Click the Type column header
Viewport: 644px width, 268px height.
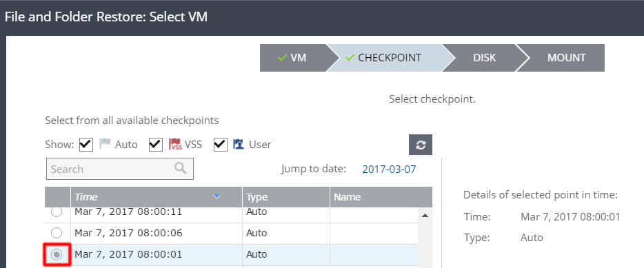pos(286,197)
